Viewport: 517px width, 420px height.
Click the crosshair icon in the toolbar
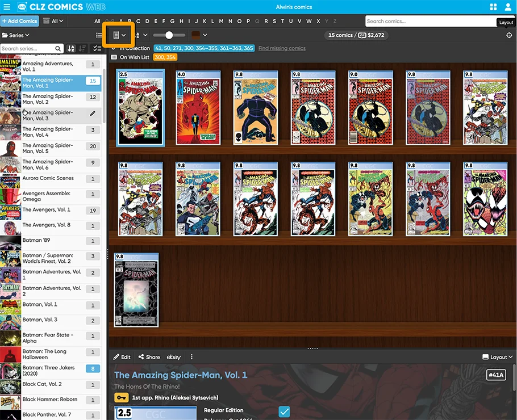coord(509,35)
